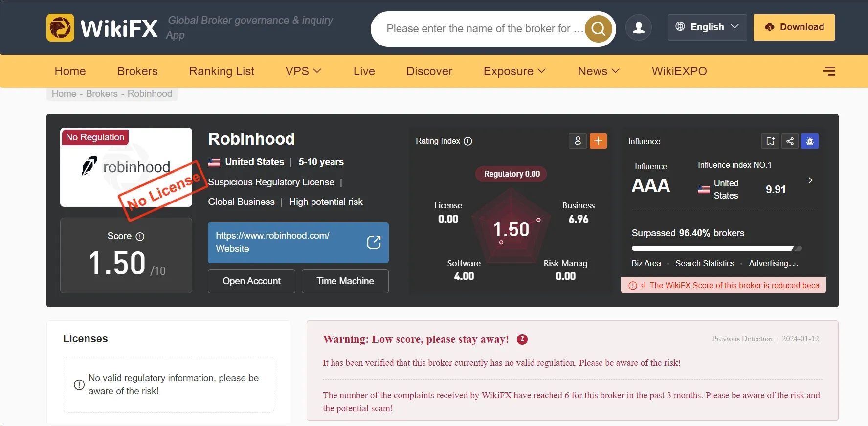Expand the News menu

[599, 71]
